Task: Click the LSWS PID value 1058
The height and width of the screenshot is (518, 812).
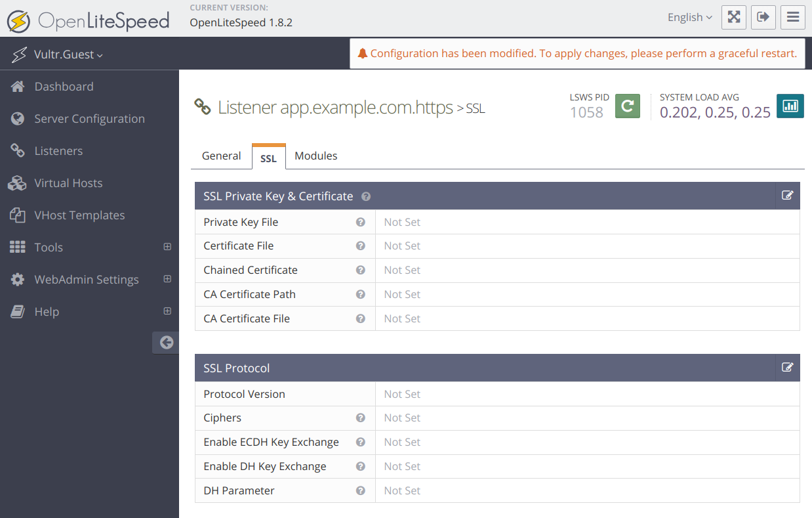Action: coord(586,112)
